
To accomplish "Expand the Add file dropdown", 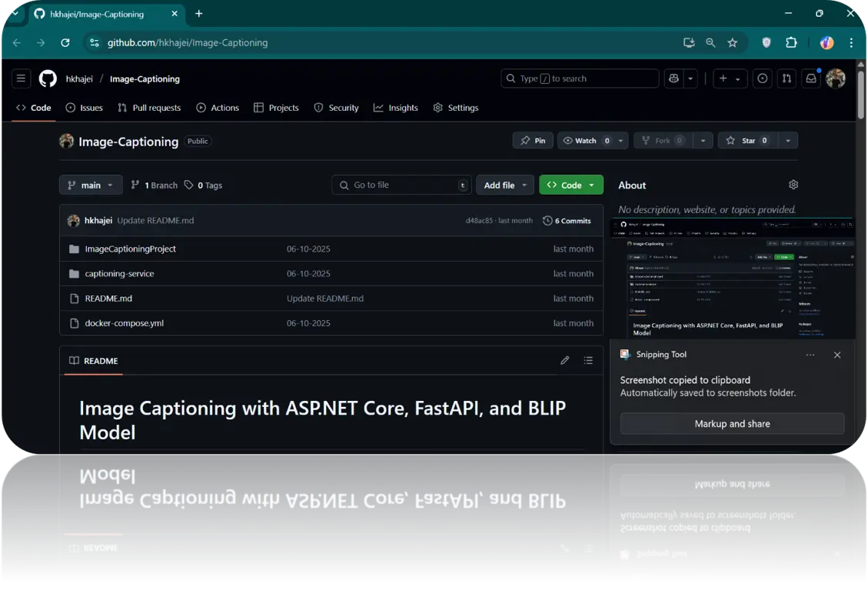I will point(505,185).
